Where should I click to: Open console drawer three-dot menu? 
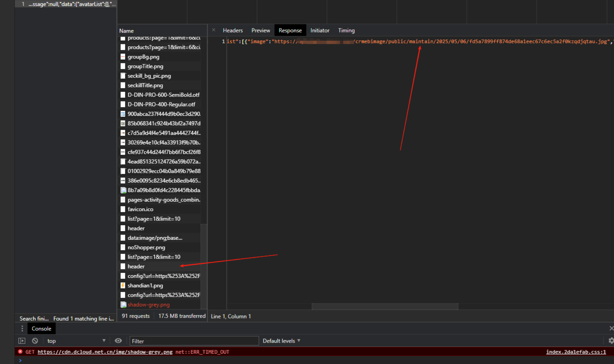click(22, 328)
